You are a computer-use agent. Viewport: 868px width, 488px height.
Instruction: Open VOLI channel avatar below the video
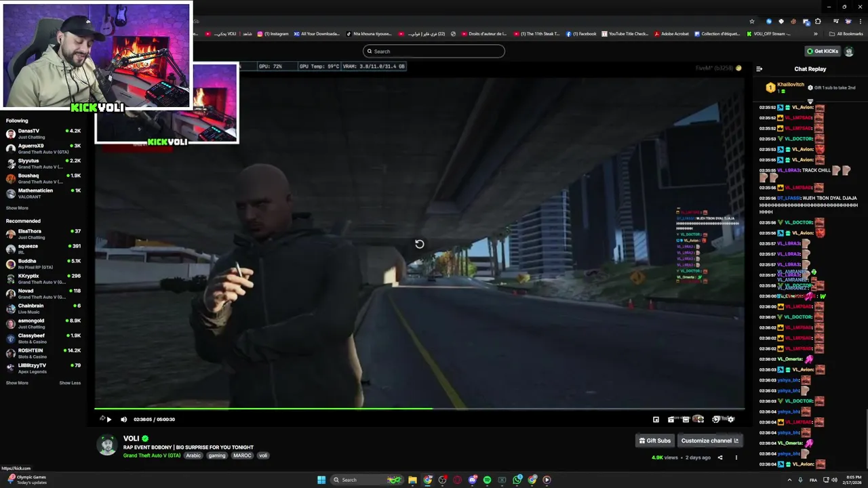[x=107, y=445]
